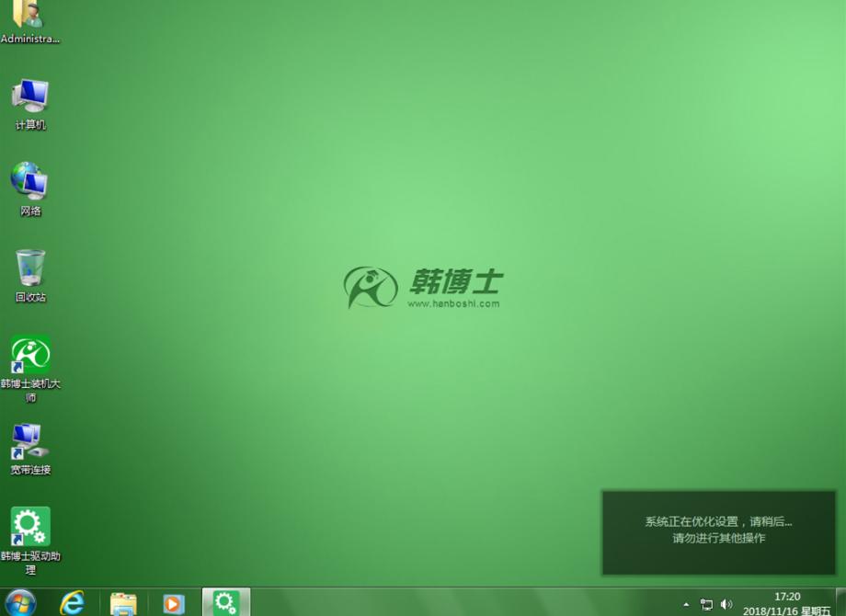Open Windows Explorer from the taskbar
The width and height of the screenshot is (846, 616).
click(x=121, y=604)
